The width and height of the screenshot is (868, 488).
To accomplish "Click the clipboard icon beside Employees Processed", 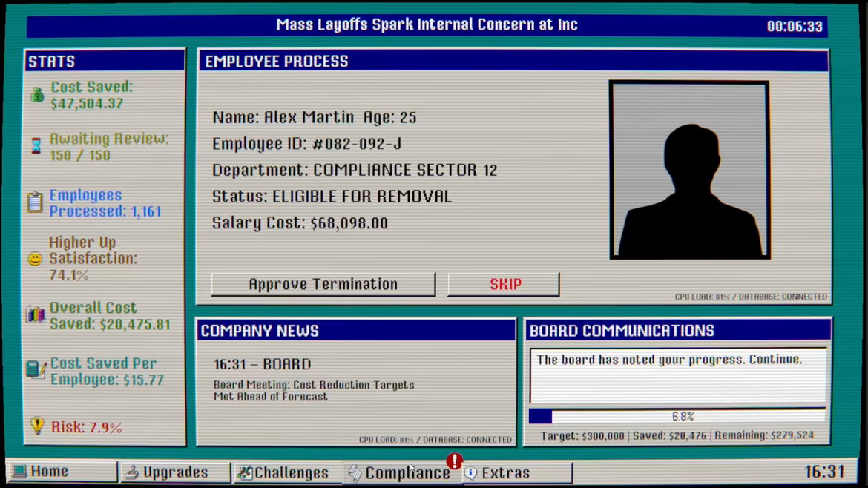I will pyautogui.click(x=35, y=202).
